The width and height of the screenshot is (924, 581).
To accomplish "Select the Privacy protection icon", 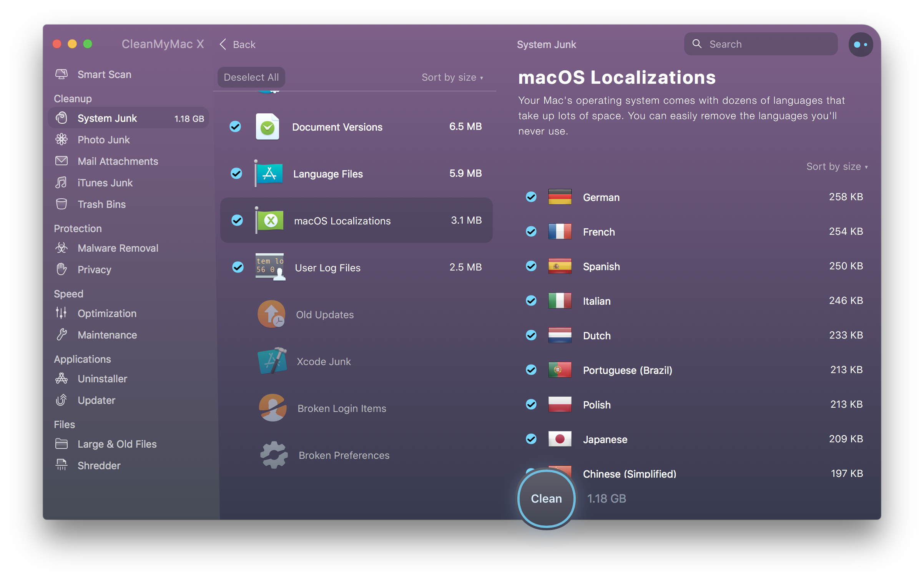I will click(62, 269).
